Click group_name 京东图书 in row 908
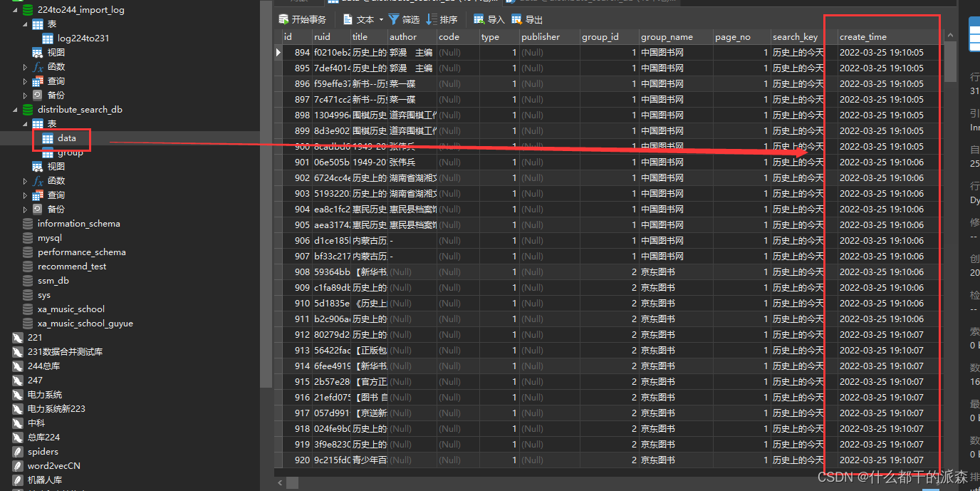The image size is (980, 491). tap(676, 272)
